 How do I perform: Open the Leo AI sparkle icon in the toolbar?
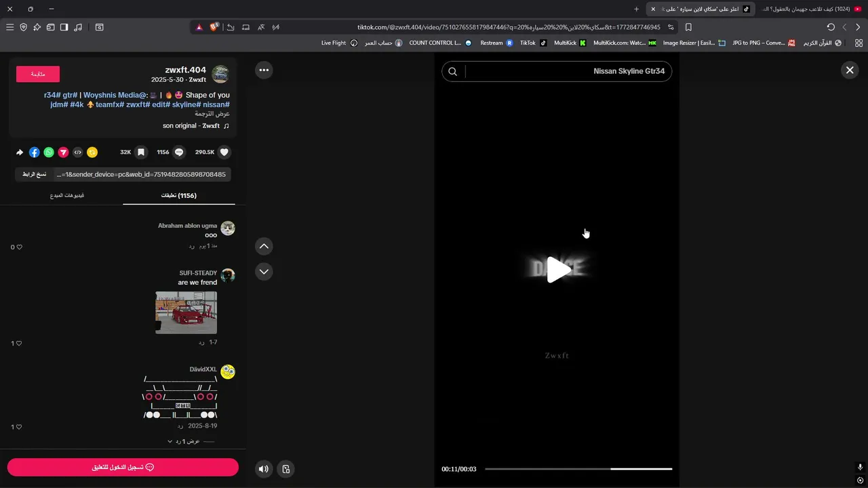point(37,27)
